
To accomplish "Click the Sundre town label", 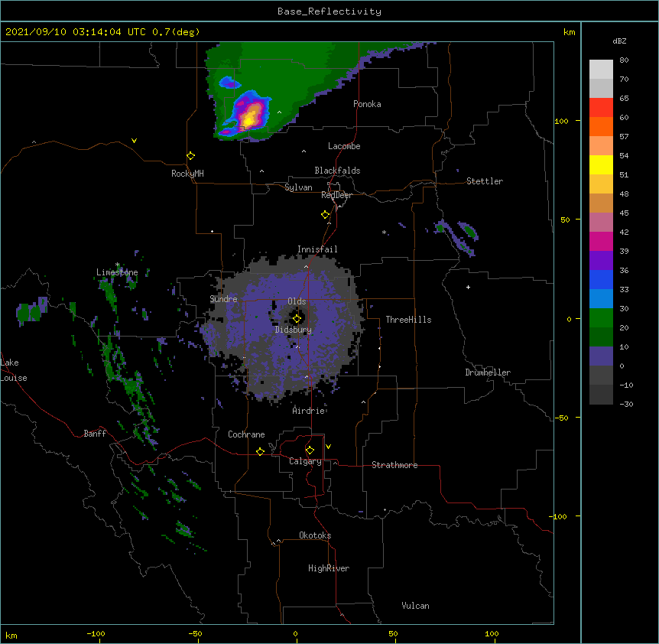I will [223, 299].
